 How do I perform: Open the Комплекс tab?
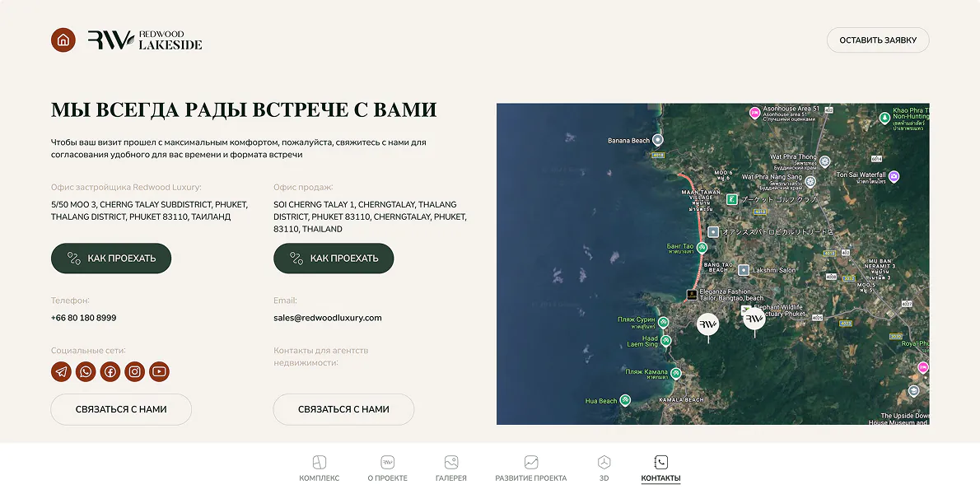320,468
